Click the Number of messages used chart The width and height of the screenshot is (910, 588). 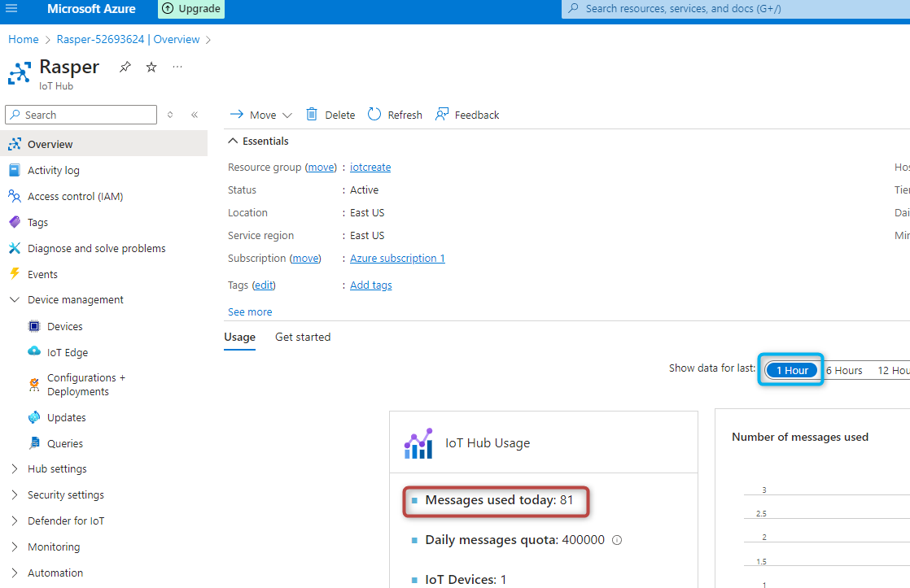pos(812,499)
